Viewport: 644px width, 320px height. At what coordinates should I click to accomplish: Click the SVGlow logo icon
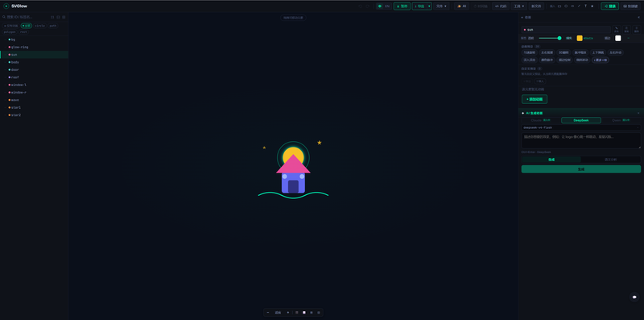pos(6,6)
